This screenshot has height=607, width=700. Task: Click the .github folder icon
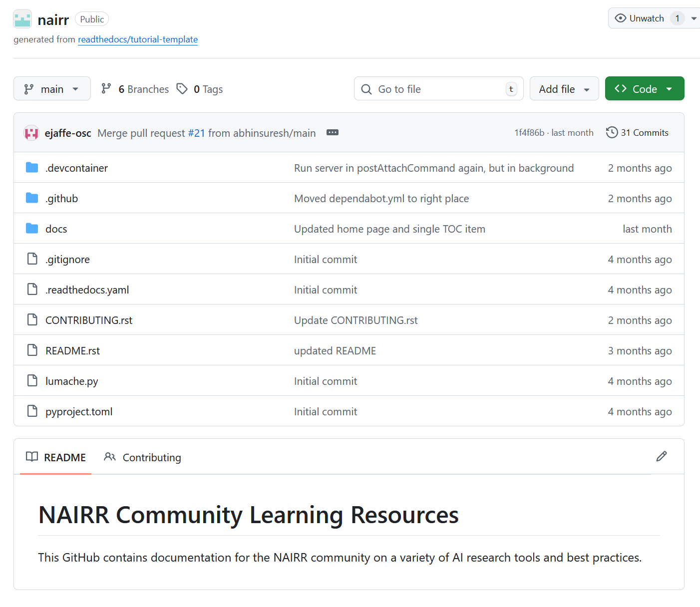pyautogui.click(x=32, y=198)
